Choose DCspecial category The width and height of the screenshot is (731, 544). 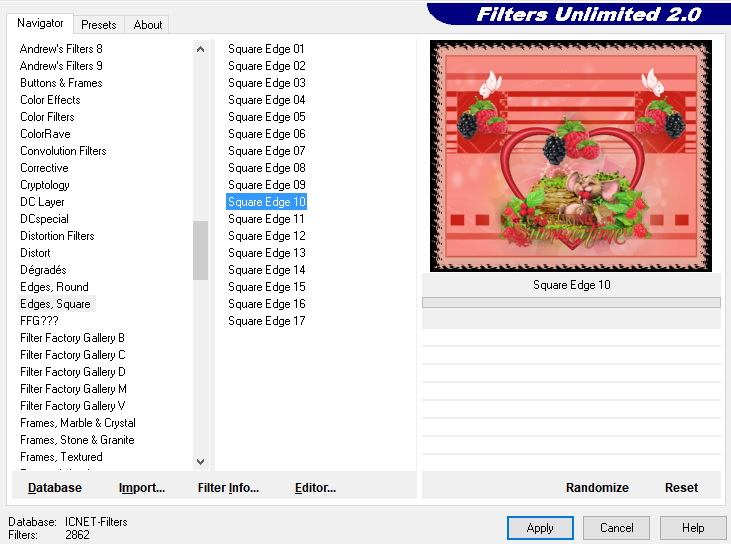[x=44, y=219]
